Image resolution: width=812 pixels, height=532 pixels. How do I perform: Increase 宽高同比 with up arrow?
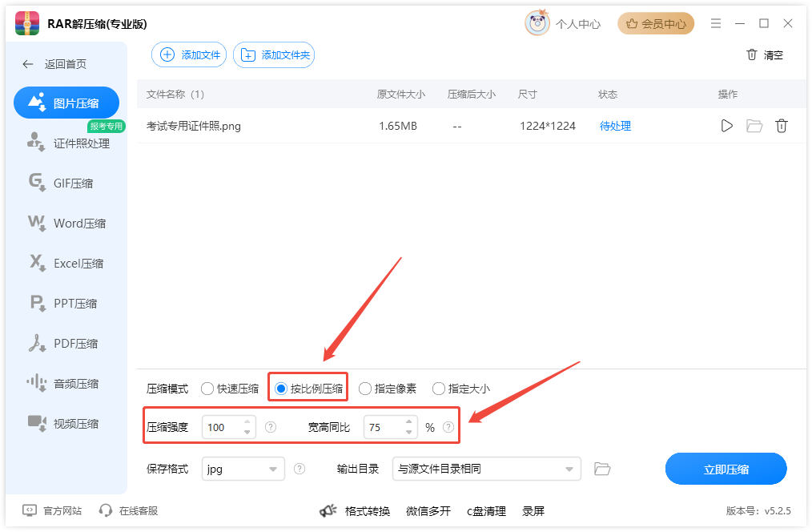point(409,421)
